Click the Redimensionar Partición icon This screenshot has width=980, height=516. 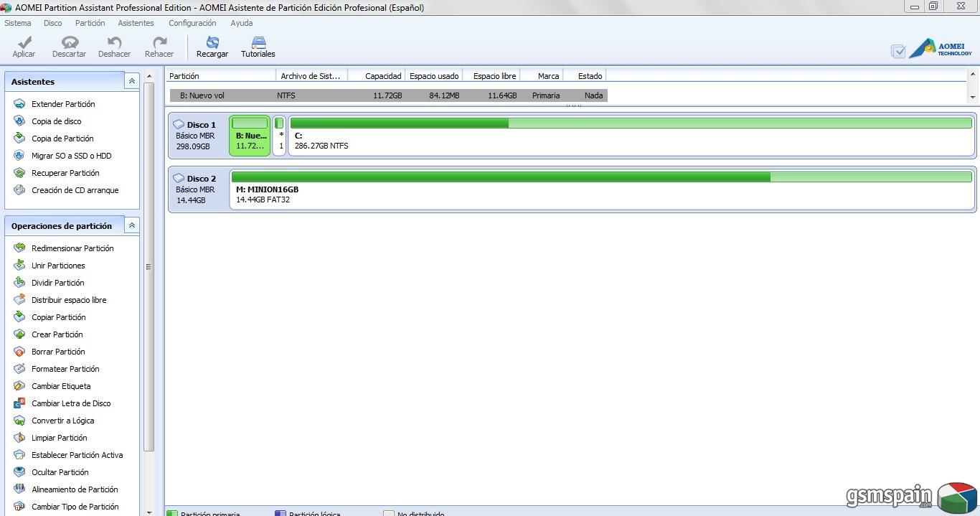pos(19,248)
